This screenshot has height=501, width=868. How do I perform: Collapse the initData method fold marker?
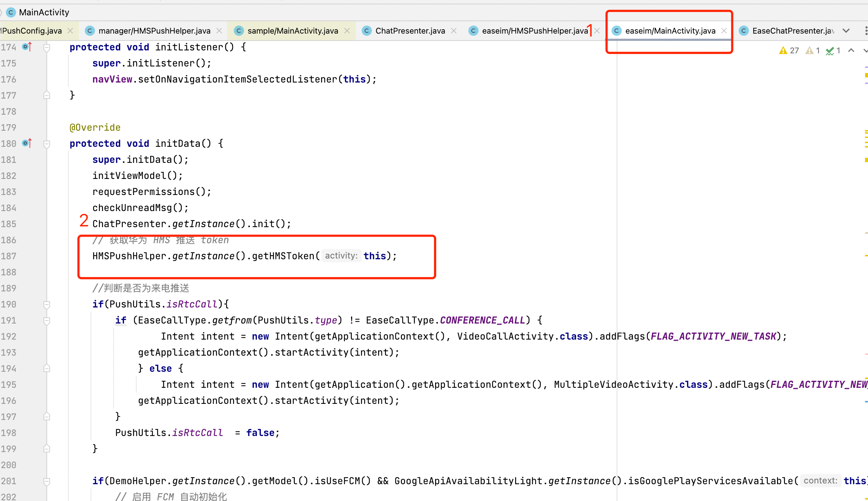point(47,144)
